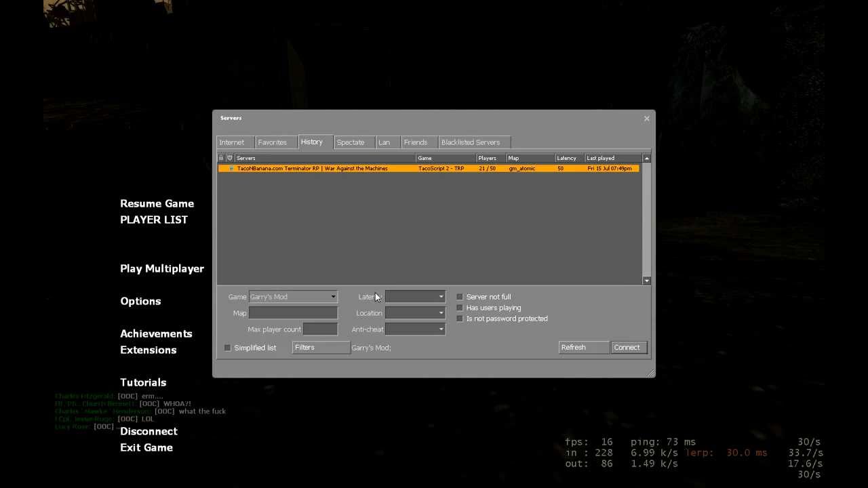Click the server icon in TacoNBanana row
This screenshot has height=488, width=868.
pyautogui.click(x=231, y=168)
